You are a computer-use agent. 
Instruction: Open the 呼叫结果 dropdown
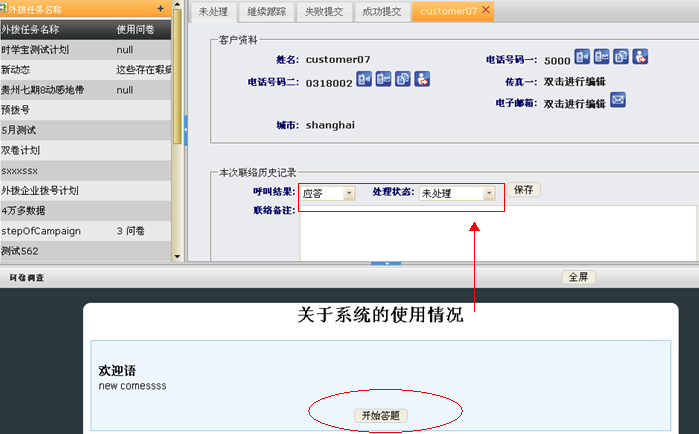coord(348,193)
